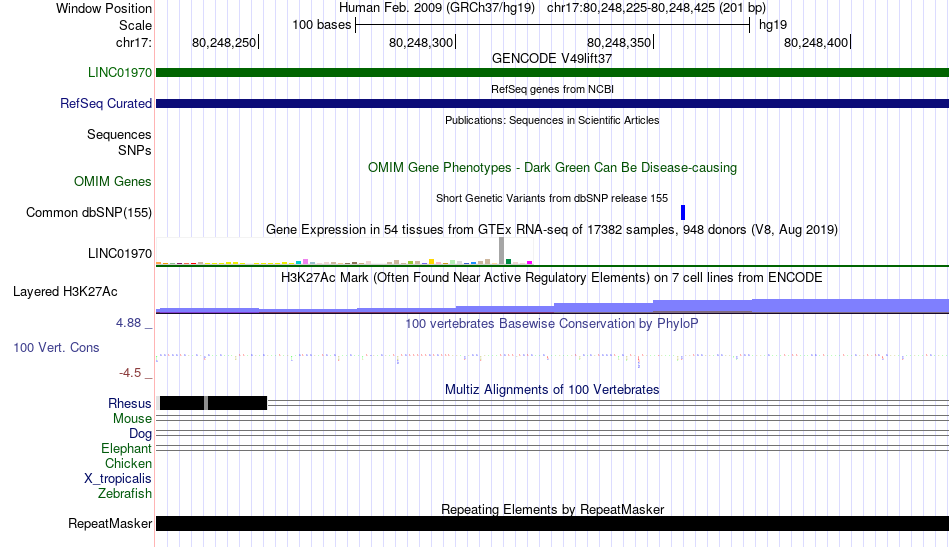Image resolution: width=950 pixels, height=547 pixels.
Task: Select the Chicken alignment row label
Action: tap(128, 463)
